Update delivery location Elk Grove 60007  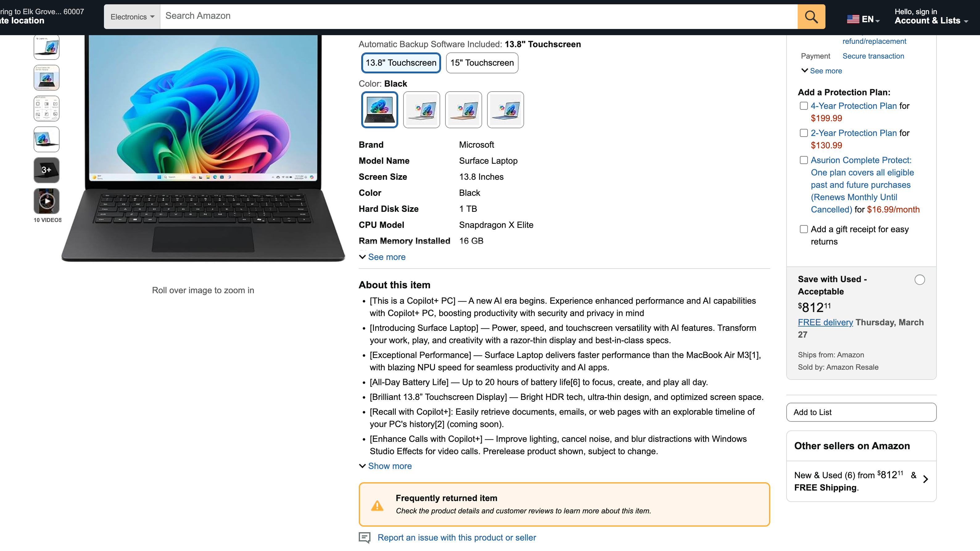click(x=42, y=16)
